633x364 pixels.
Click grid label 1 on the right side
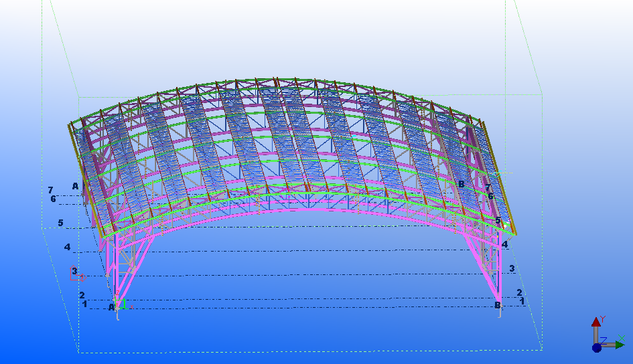point(522,301)
